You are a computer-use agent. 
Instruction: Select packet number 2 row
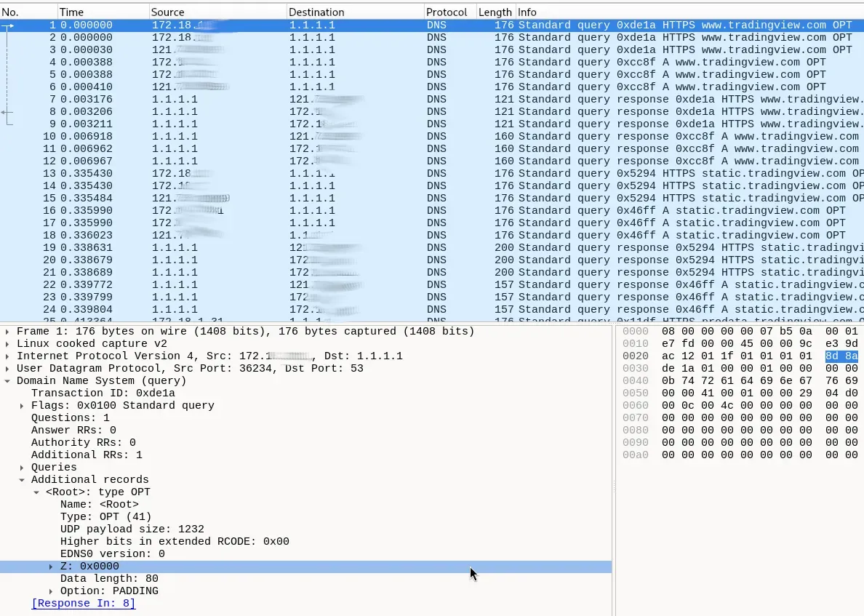[432, 38]
